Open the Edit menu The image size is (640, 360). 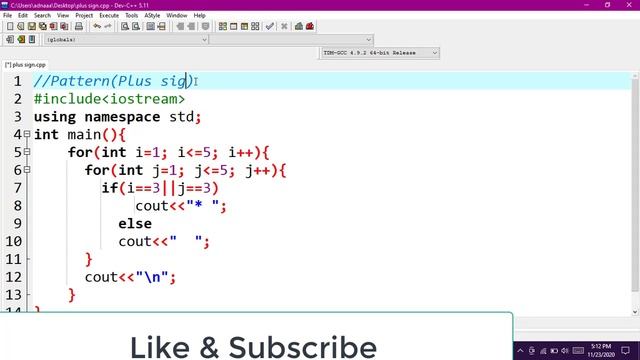click(x=23, y=16)
